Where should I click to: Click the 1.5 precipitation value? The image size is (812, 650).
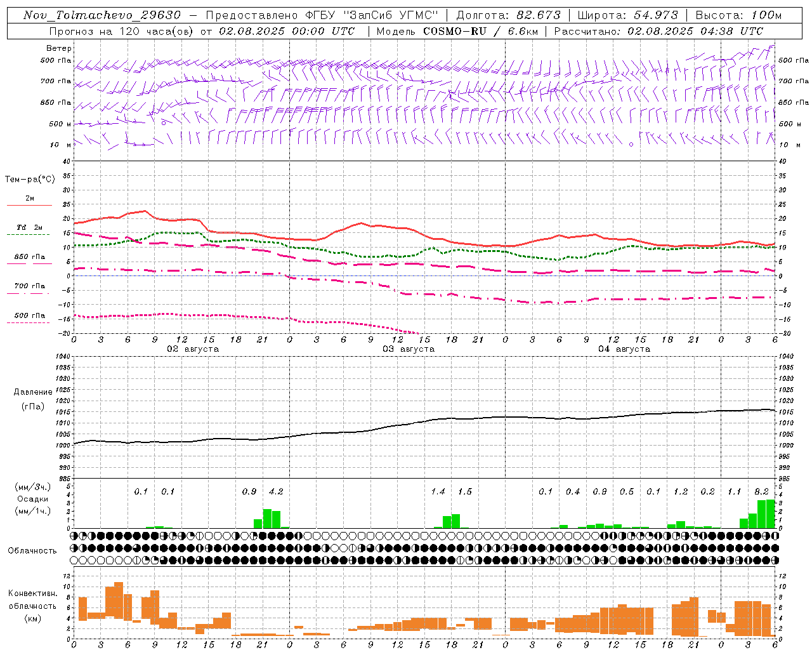[465, 492]
